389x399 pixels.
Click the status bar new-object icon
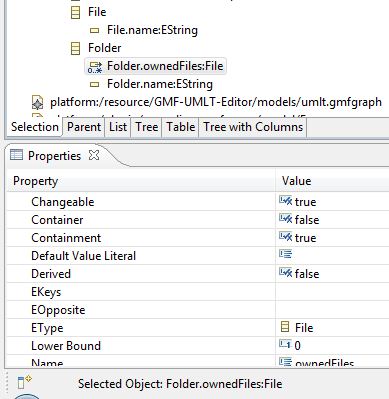pyautogui.click(x=24, y=382)
